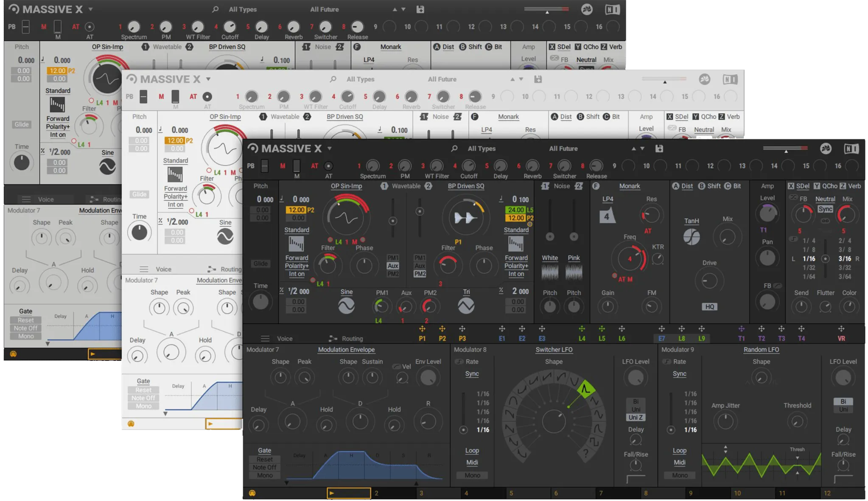
Task: Click the Sine waveform icon in front window
Action: [346, 306]
